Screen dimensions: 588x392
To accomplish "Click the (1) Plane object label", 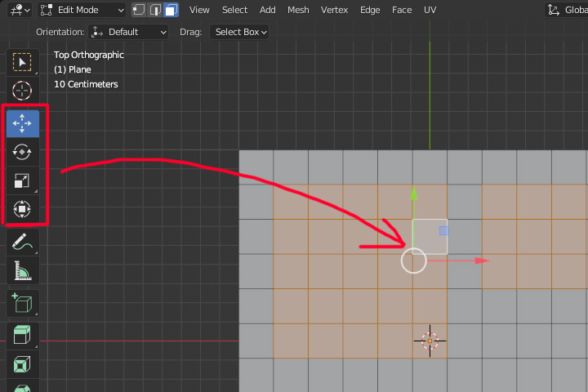I will coord(73,69).
